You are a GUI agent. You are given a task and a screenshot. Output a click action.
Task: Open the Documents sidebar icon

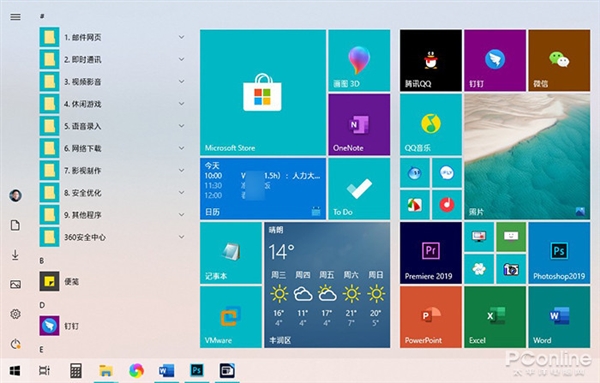coord(15,225)
